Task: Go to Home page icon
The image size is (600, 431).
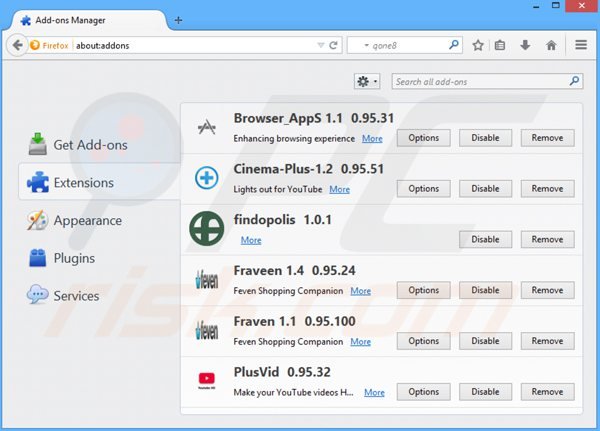Action: click(x=551, y=45)
